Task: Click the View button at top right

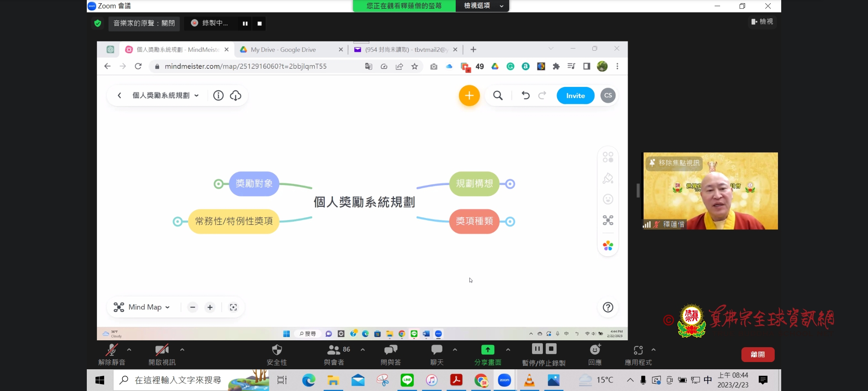Action: [x=762, y=21]
